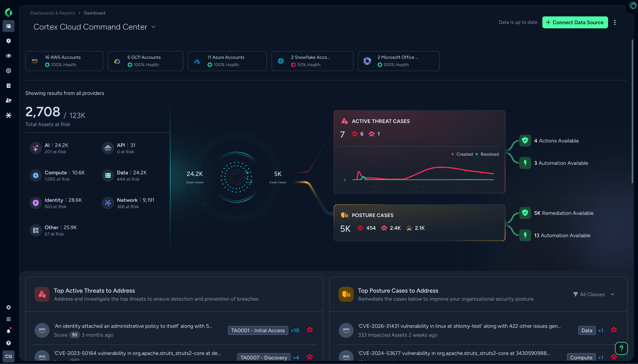Click Active Threat Cases heading
This screenshot has height=364, width=638.
tap(381, 121)
